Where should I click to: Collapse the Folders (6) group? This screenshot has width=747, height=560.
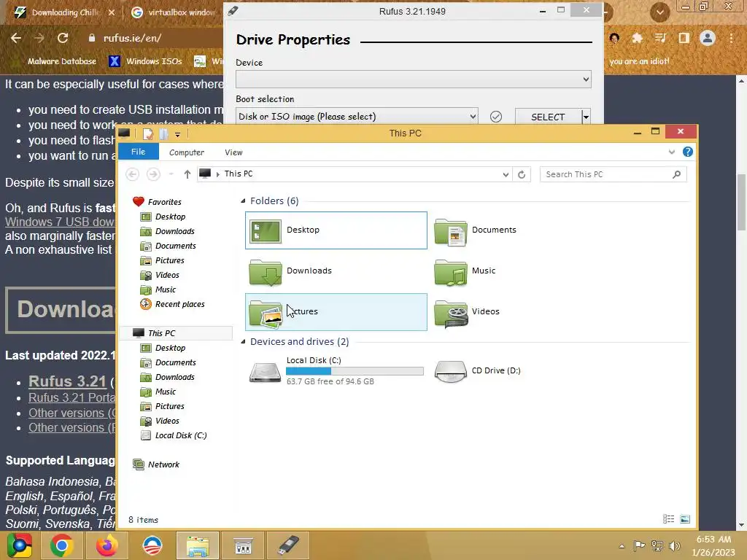243,201
